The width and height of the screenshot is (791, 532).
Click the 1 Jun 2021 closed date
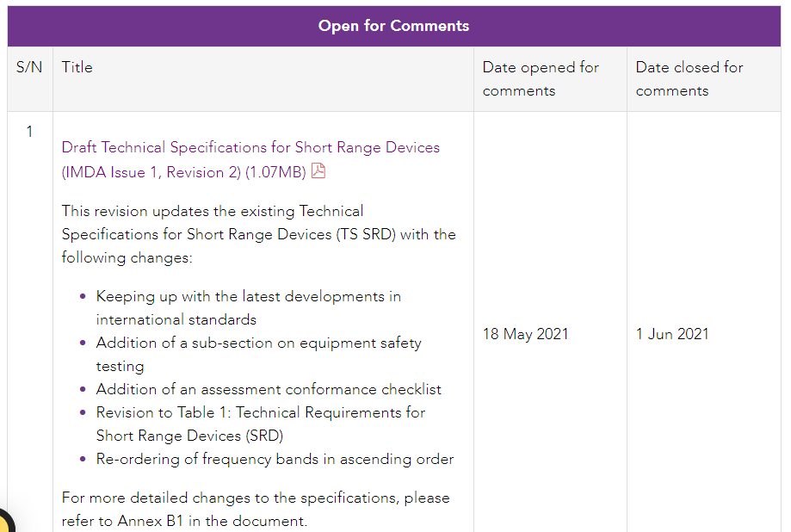pyautogui.click(x=672, y=334)
